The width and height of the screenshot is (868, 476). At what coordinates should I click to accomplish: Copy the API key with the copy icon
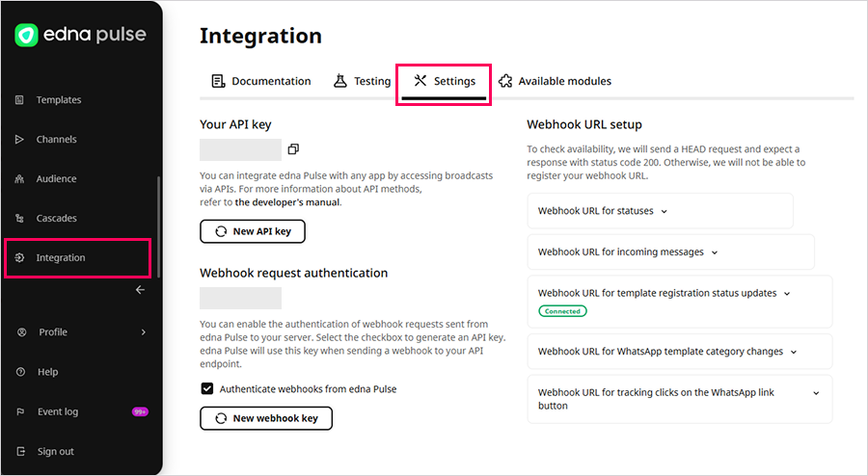point(293,149)
